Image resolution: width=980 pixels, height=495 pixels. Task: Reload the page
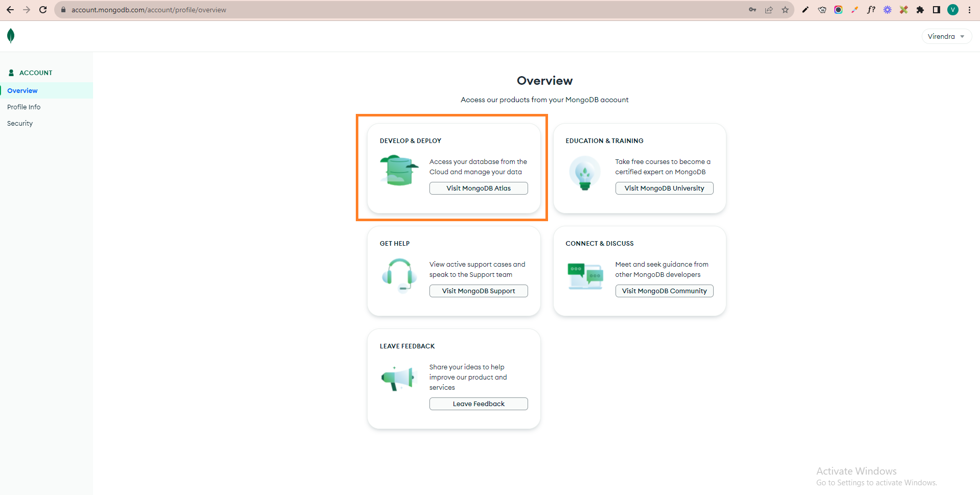pos(43,10)
